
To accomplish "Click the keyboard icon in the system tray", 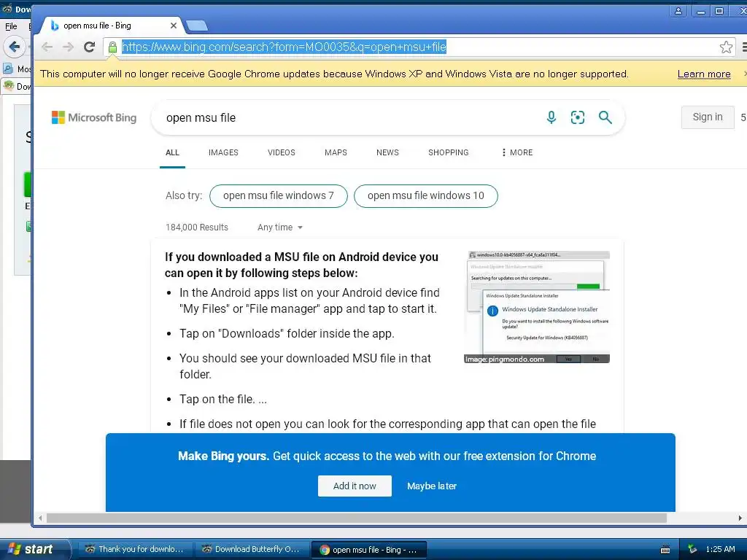I will pos(665,550).
